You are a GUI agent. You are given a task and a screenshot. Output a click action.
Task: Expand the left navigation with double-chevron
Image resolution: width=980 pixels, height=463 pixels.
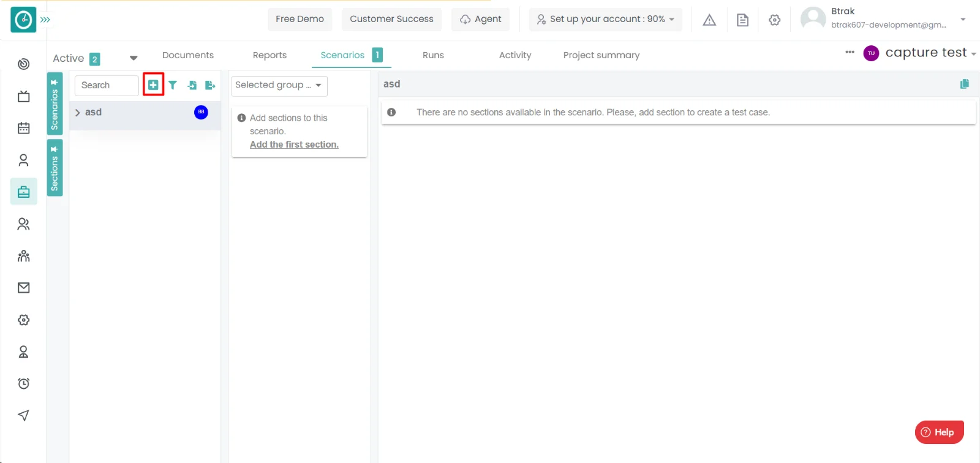[45, 20]
